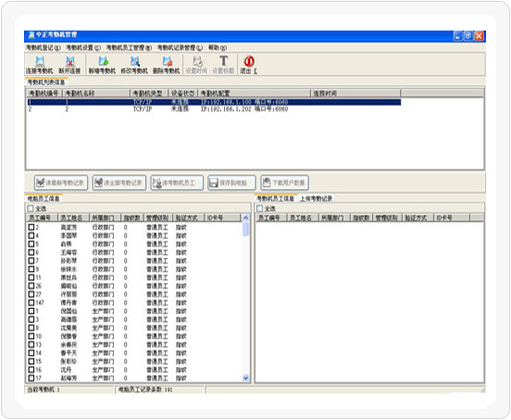The width and height of the screenshot is (511, 420).
Task: Select highlighted device row with IP 192.168.1.100
Action: (x=214, y=103)
